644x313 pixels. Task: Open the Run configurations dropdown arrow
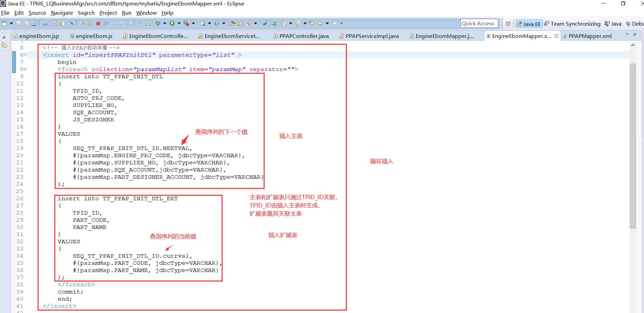179,23
